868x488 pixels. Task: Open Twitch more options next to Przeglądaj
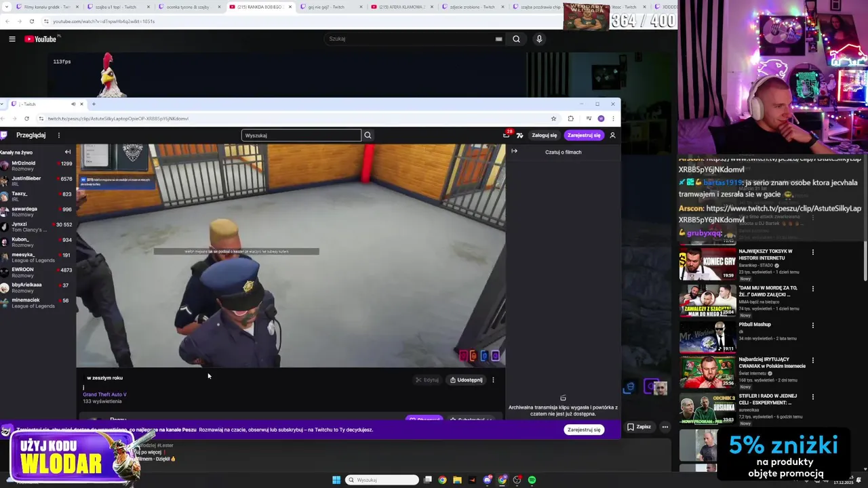coord(58,136)
